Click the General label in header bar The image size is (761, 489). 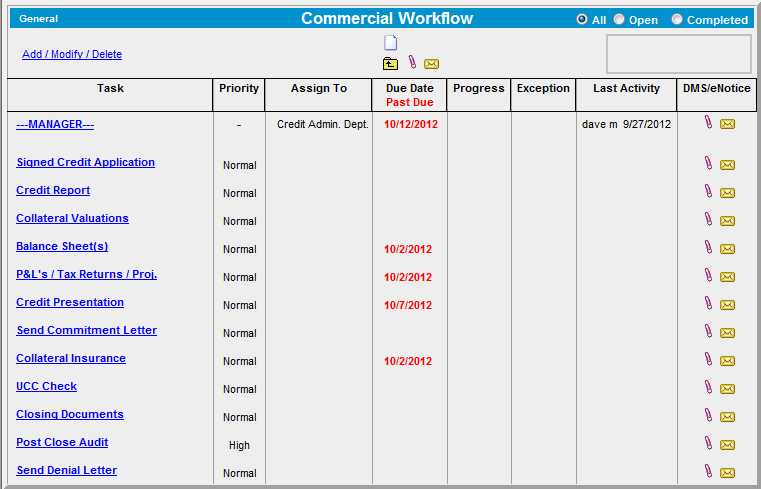tap(38, 19)
